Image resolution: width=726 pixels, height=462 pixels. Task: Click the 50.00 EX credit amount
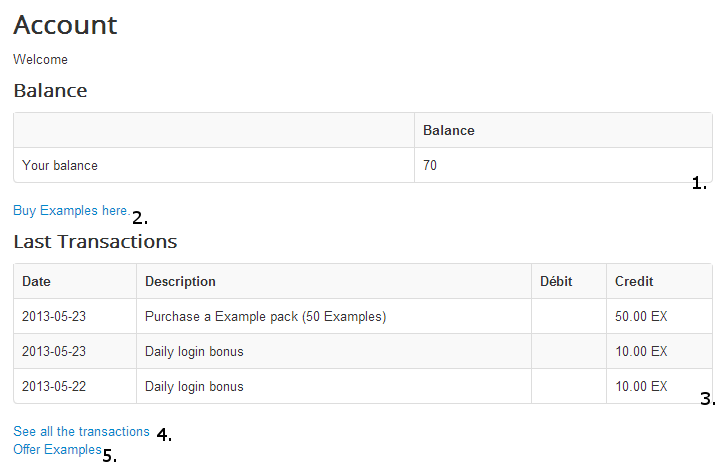641,317
